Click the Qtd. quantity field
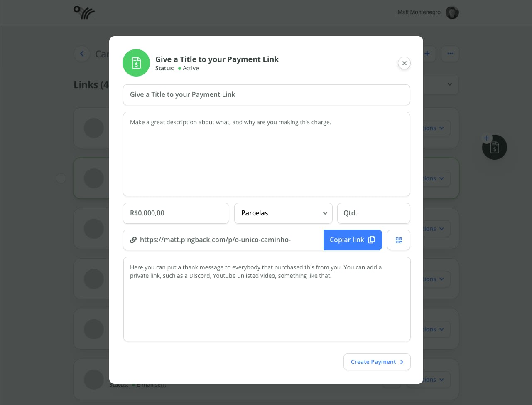Screen dimensions: 532x405 [x=374, y=213]
